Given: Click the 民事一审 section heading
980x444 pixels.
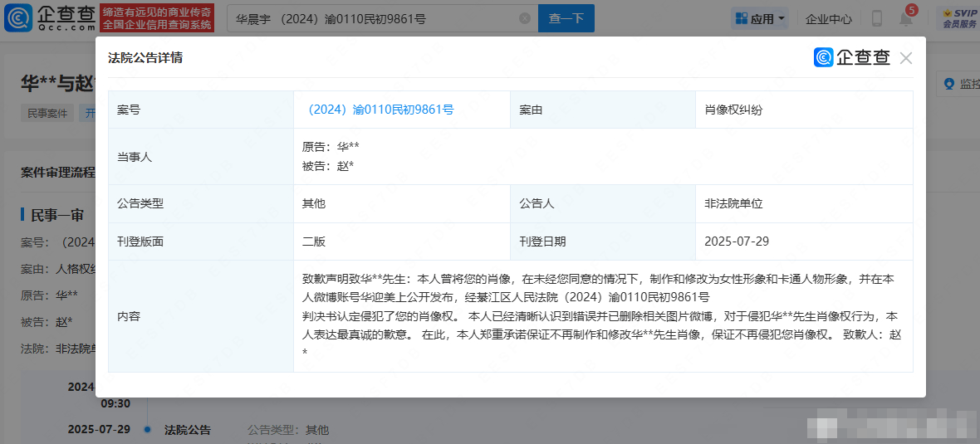Looking at the screenshot, I should (57, 215).
